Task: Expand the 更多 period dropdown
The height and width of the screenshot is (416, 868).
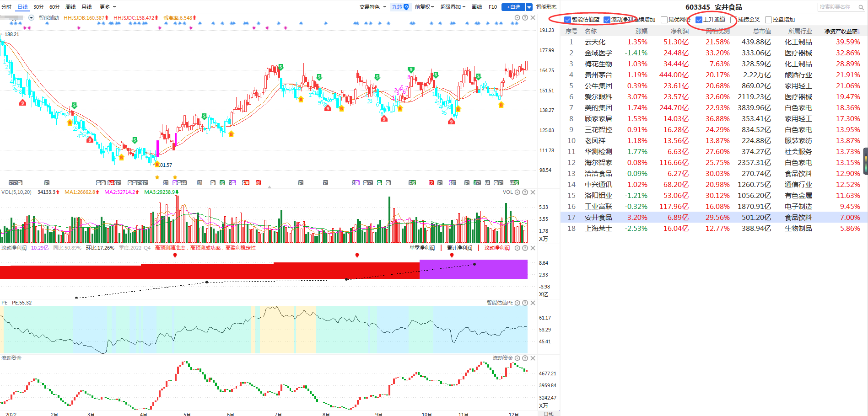Action: pyautogui.click(x=108, y=7)
